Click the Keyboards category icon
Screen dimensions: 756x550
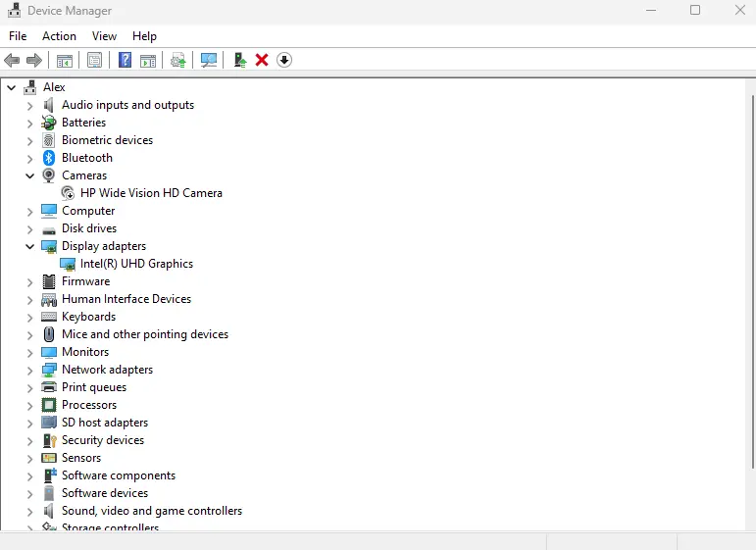[49, 317]
